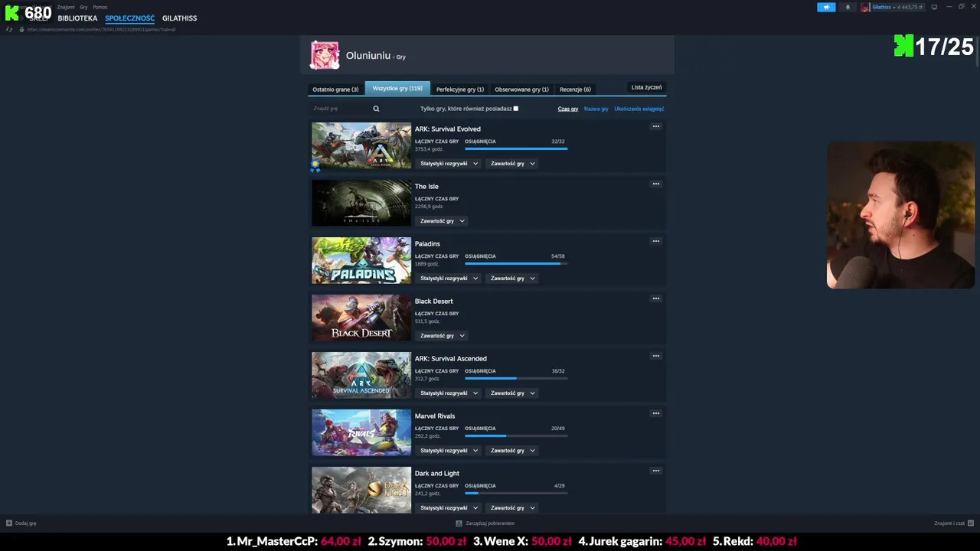
Task: Click ARK: Survival Evolved achievement progress bar
Action: tap(516, 148)
